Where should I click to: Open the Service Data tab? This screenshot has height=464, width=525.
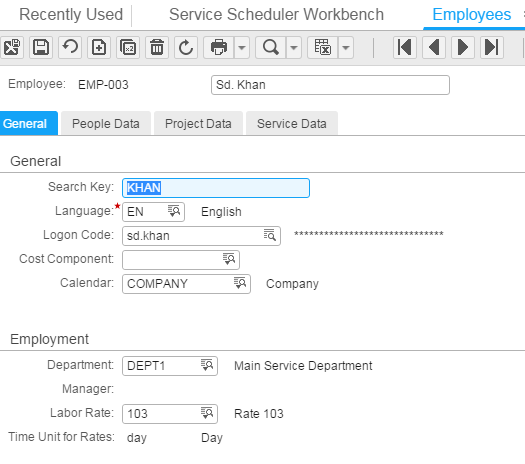[292, 124]
